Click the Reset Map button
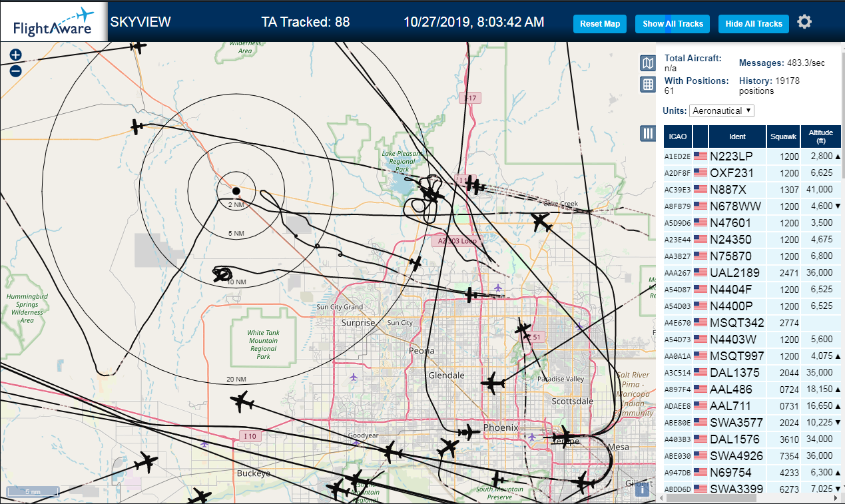The width and height of the screenshot is (845, 504). (600, 24)
